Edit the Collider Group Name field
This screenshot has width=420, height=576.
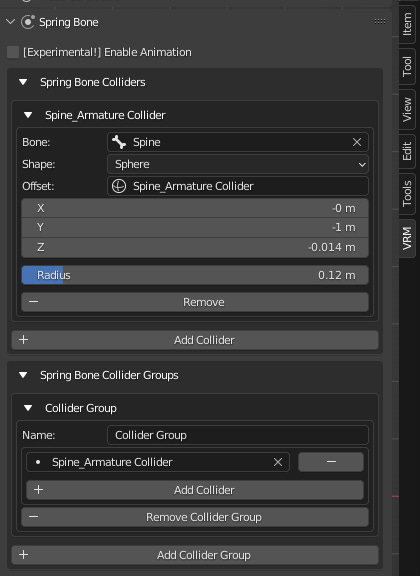pos(238,435)
